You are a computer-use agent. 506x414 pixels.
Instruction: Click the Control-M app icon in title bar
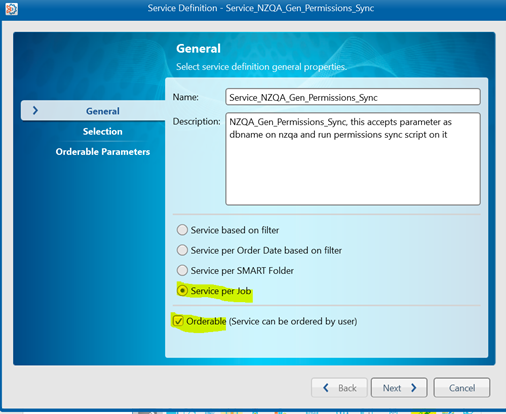pos(11,9)
